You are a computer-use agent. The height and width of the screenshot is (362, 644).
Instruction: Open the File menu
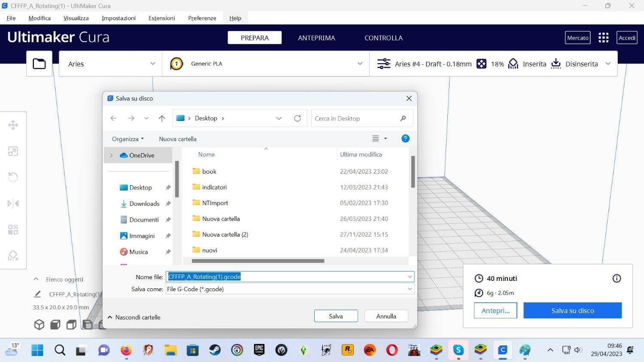click(11, 18)
